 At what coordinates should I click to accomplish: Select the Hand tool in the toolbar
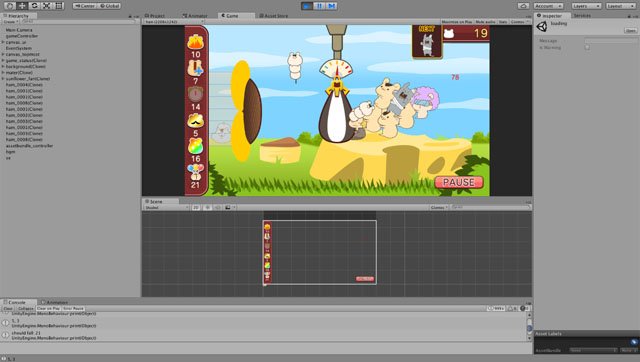10,6
